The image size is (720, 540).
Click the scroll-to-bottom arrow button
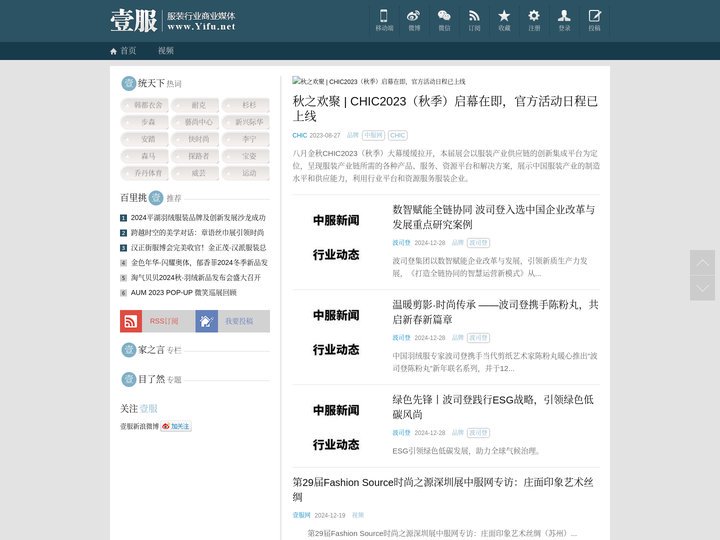pyautogui.click(x=702, y=288)
